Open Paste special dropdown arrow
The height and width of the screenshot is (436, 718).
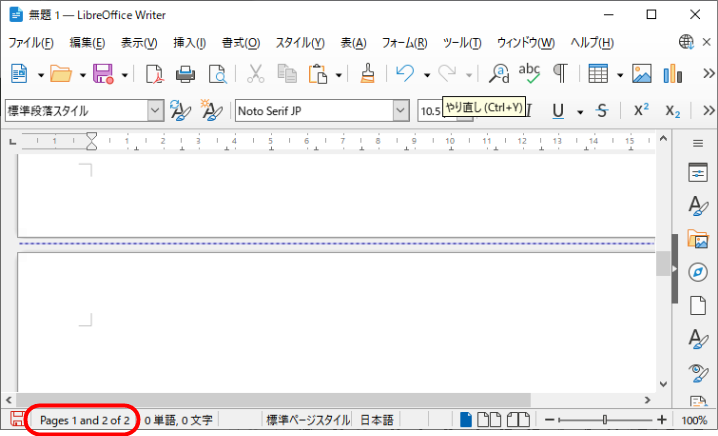click(x=338, y=75)
